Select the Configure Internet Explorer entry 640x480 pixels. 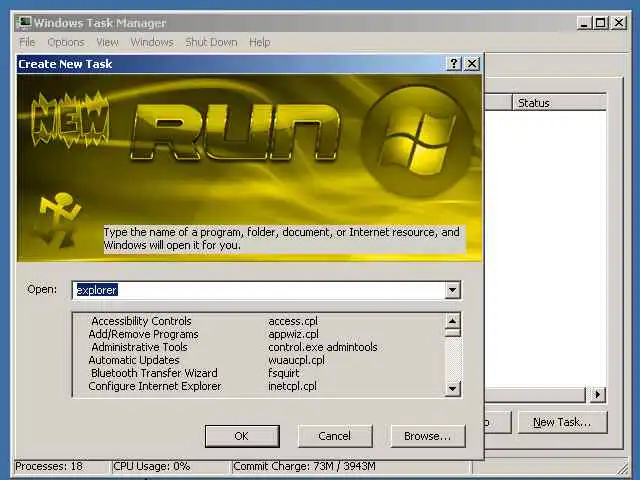pos(155,386)
